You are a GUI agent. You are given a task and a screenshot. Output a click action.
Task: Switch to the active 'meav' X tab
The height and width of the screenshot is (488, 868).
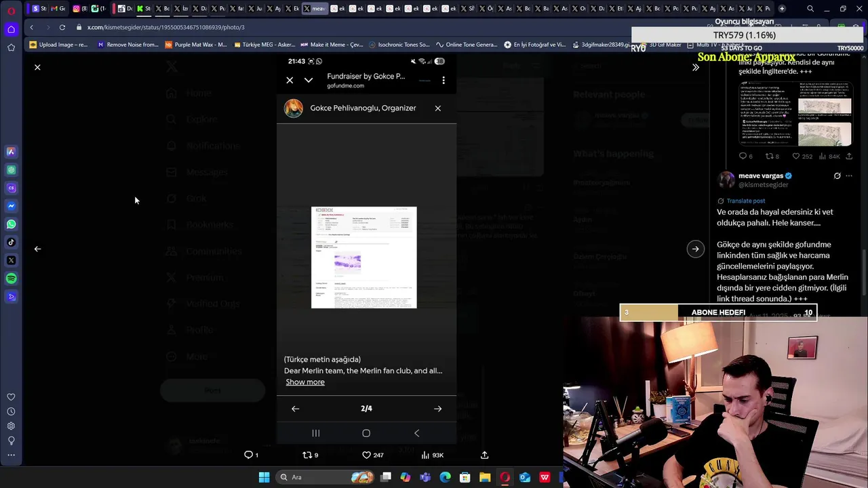coord(314,9)
